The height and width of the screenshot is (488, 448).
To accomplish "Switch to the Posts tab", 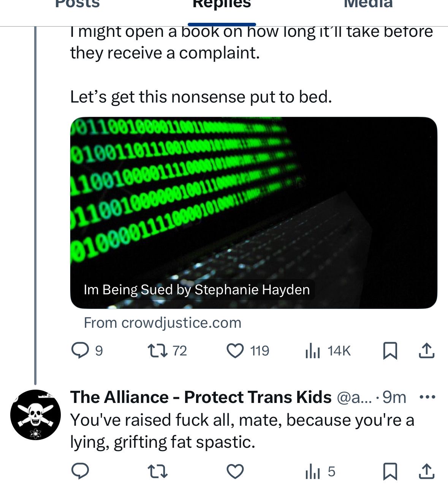I will pos(77,5).
